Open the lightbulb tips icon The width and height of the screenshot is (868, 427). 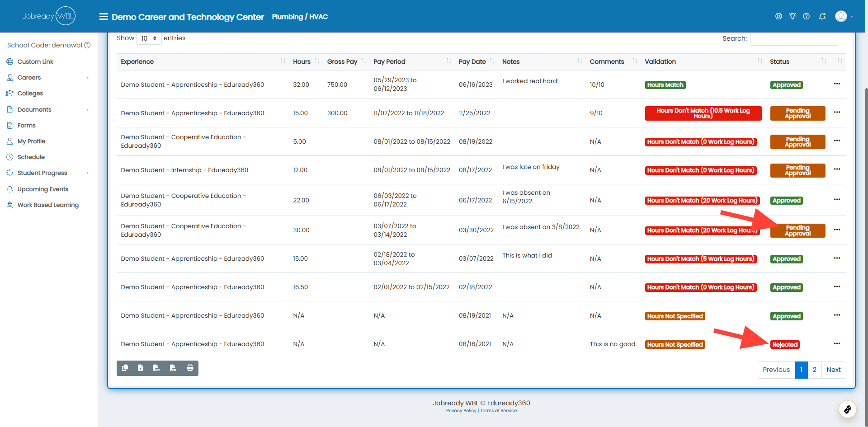[793, 16]
